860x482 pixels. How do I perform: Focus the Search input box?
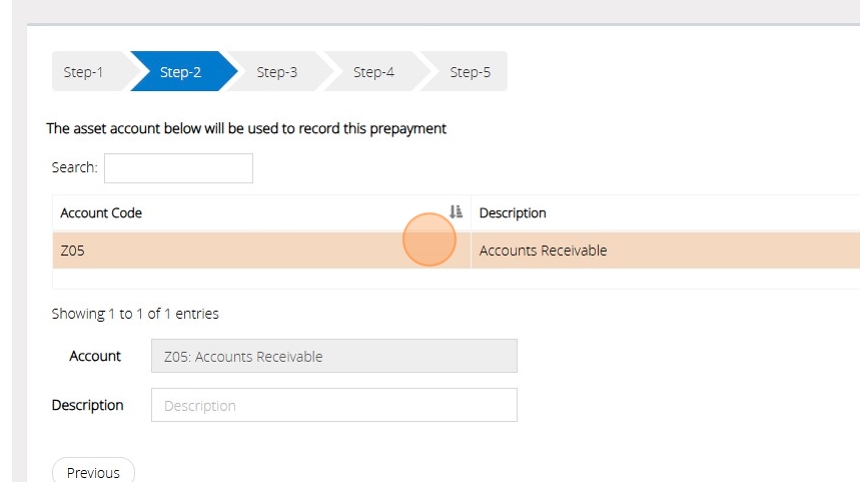pos(178,168)
